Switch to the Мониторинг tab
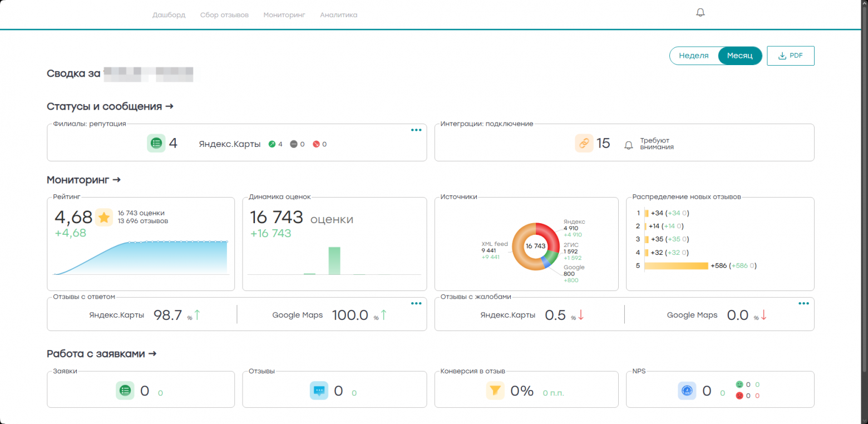The width and height of the screenshot is (868, 424). [x=284, y=15]
